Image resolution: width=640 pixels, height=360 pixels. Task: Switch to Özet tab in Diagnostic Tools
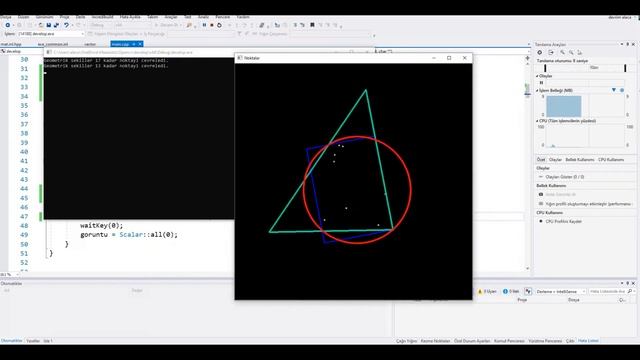(x=541, y=160)
